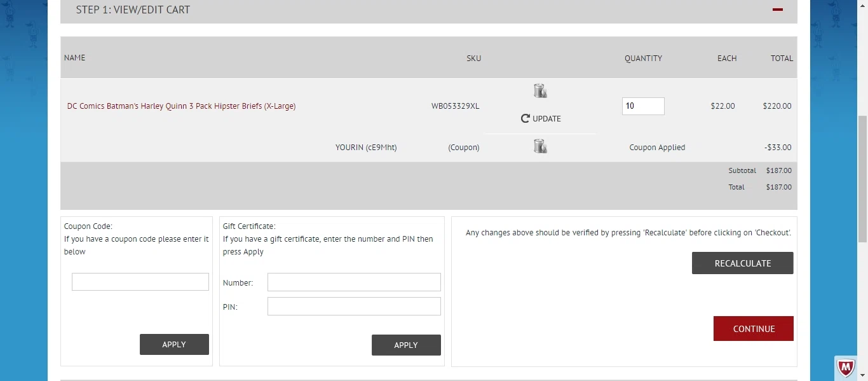Focus the gift certificate Number field
This screenshot has width=868, height=381.
click(x=354, y=282)
